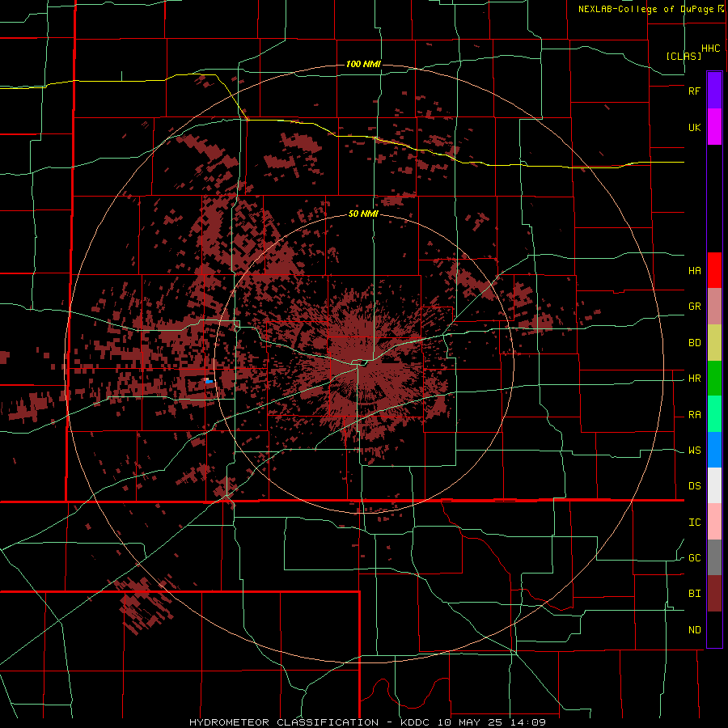Screen dimensions: 728x728
Task: Click the "[CLAS]" units label
Action: (x=684, y=56)
